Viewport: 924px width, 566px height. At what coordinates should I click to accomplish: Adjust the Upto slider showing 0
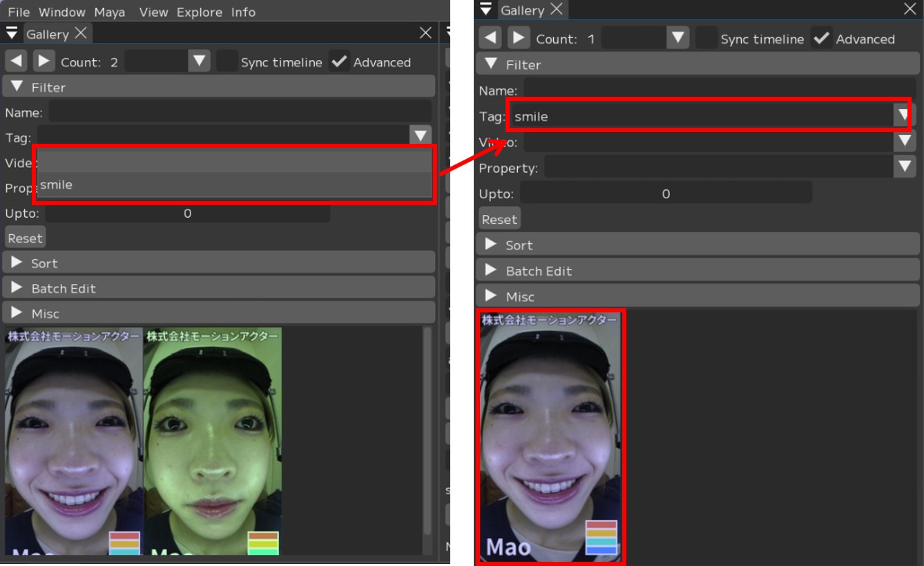pyautogui.click(x=187, y=214)
